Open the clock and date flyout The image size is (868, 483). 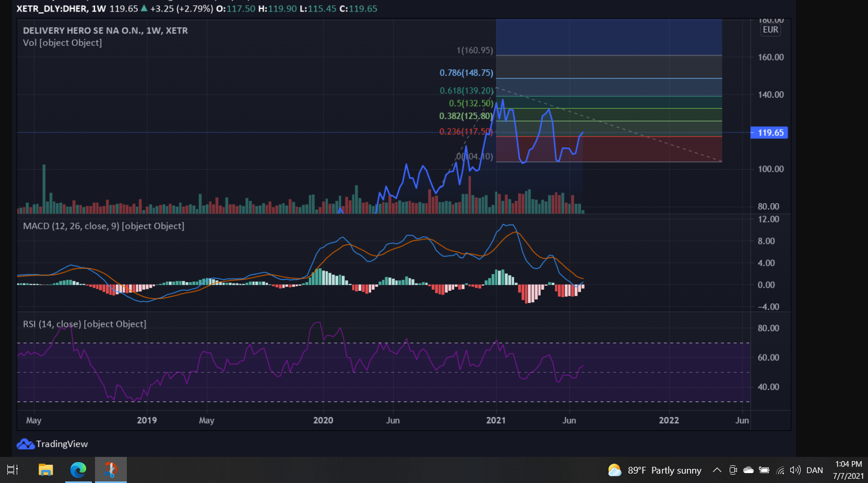coord(848,470)
